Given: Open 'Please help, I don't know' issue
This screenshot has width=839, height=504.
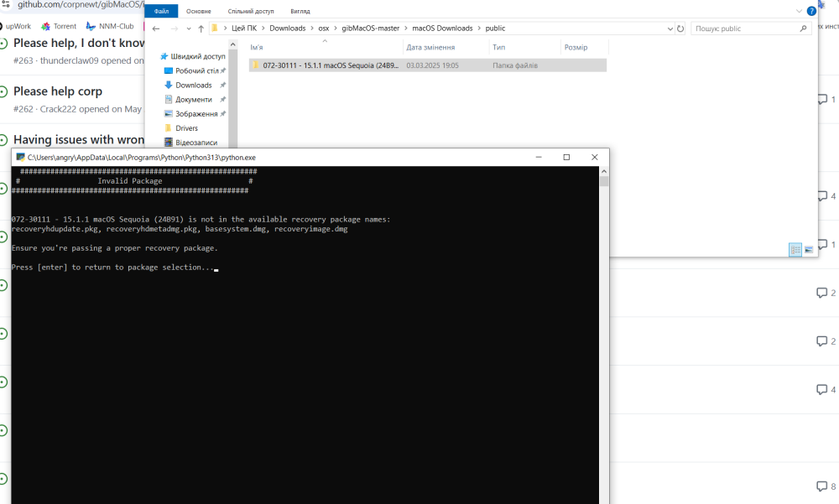Looking at the screenshot, I should click(x=79, y=43).
